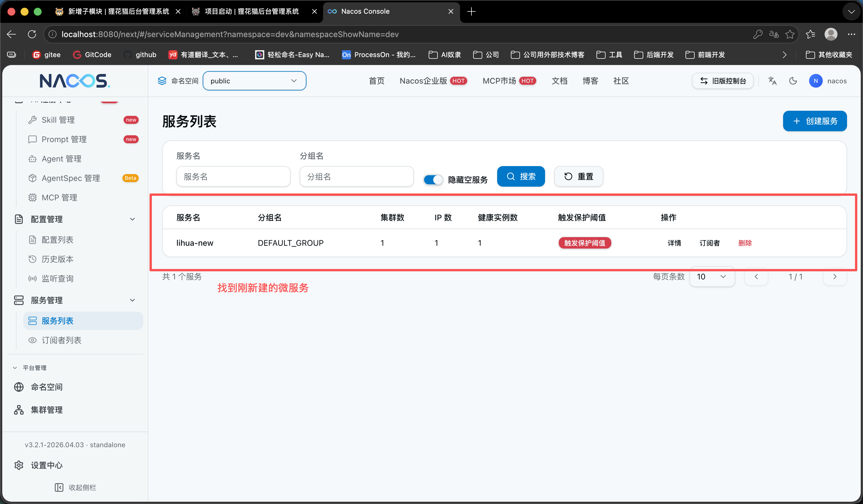This screenshot has width=863, height=504.
Task: Click 旧版控制台 button
Action: tap(723, 81)
